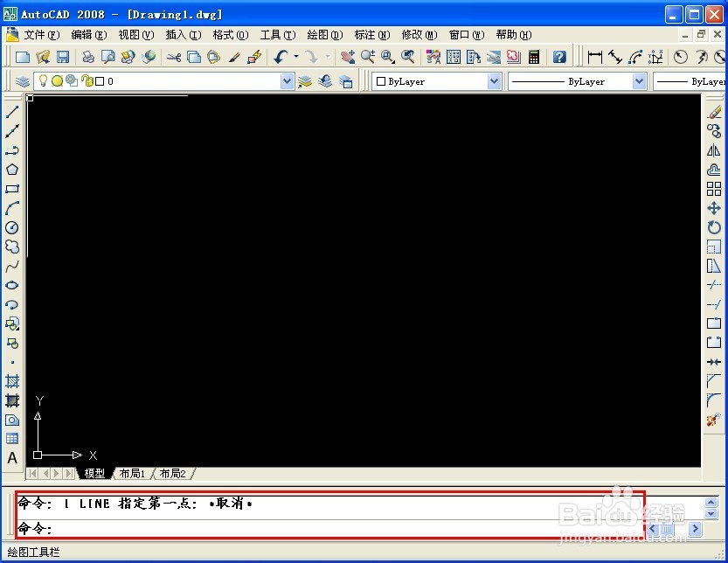Image resolution: width=728 pixels, height=563 pixels.
Task: Click the Pan hand icon
Action: pyautogui.click(x=347, y=57)
